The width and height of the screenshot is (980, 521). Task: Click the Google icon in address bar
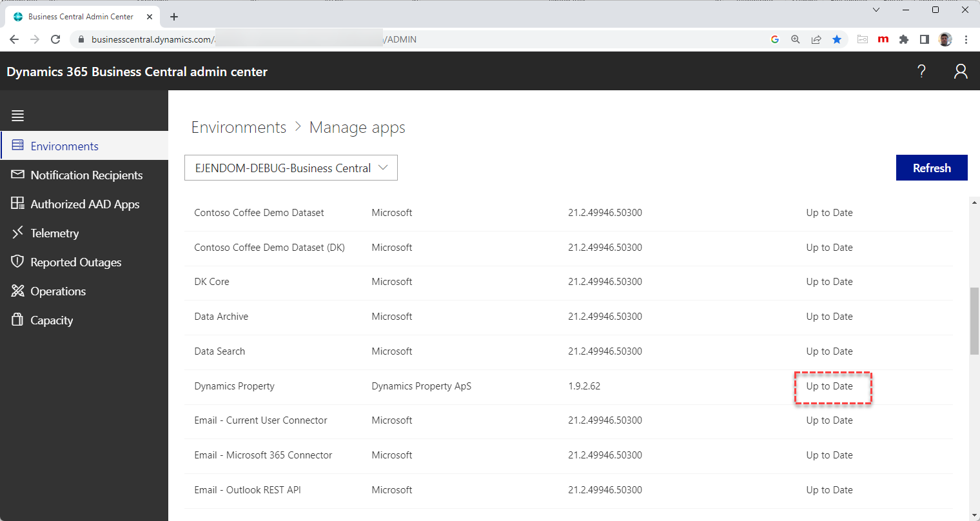point(775,39)
